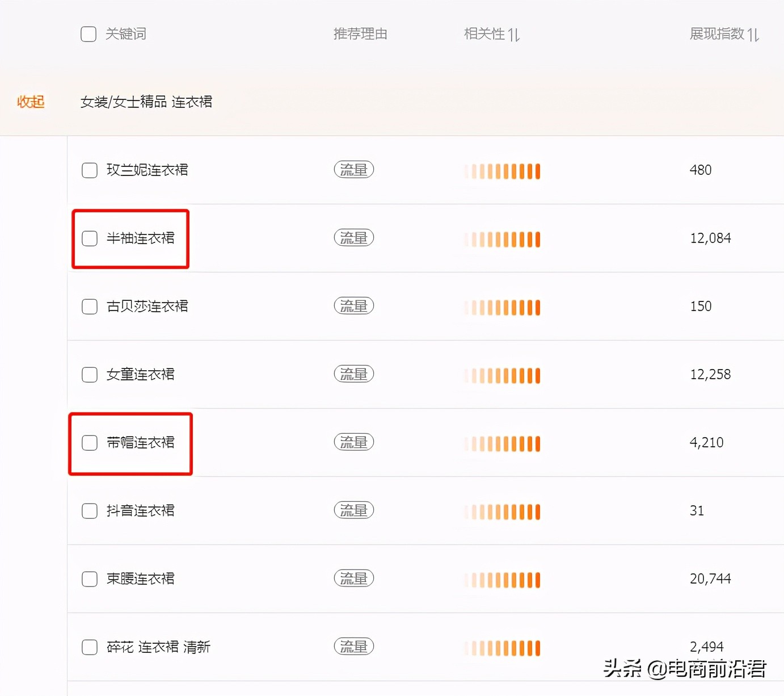Click the 流星 badge for 半袖连衣裙
Screen dimensions: 784x696
pyautogui.click(x=353, y=238)
